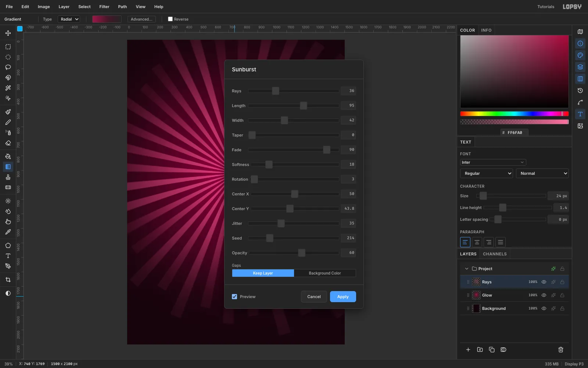The image size is (588, 368).
Task: Select the Glow layer thumbnail
Action: click(x=476, y=295)
